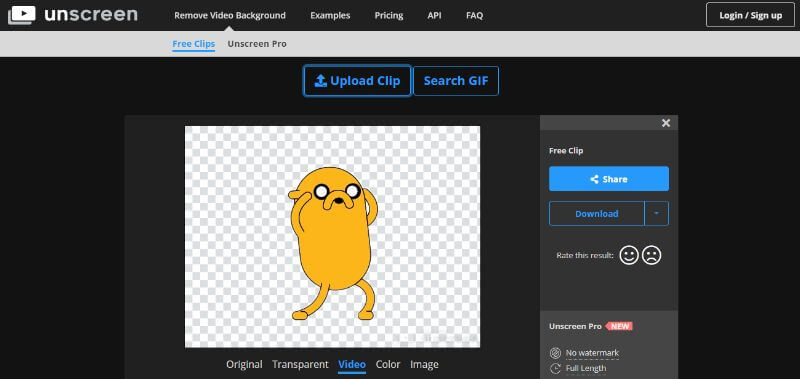The width and height of the screenshot is (800, 379).
Task: Click the unscreen wordmark text
Action: [91, 15]
